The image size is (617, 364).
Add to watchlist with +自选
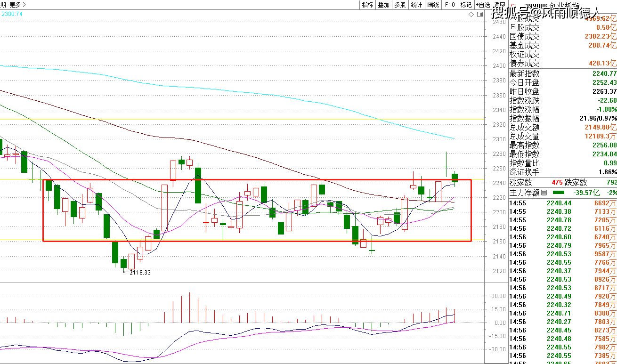pos(483,5)
